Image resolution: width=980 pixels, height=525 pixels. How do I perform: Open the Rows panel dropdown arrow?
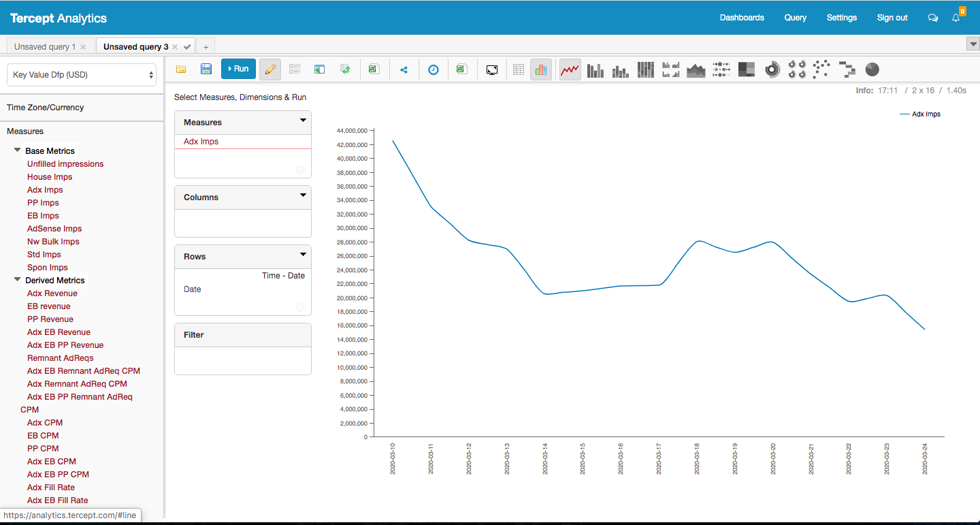pyautogui.click(x=304, y=255)
